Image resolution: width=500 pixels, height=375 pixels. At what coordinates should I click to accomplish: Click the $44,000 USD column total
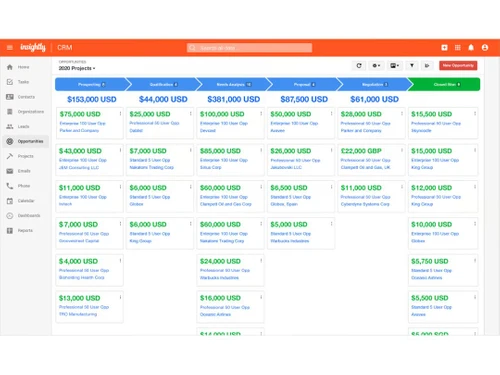(163, 99)
